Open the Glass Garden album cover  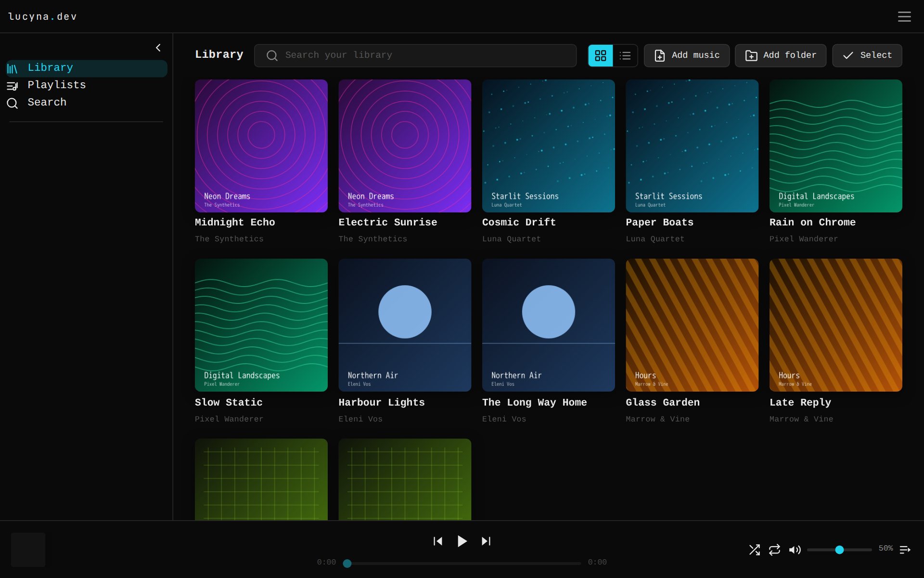point(692,325)
